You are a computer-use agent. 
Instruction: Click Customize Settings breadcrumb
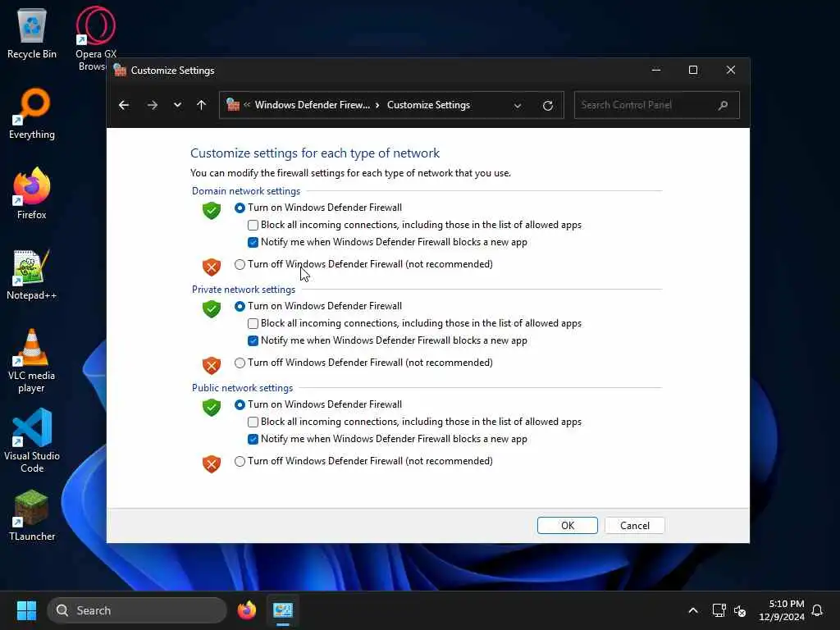click(x=428, y=105)
